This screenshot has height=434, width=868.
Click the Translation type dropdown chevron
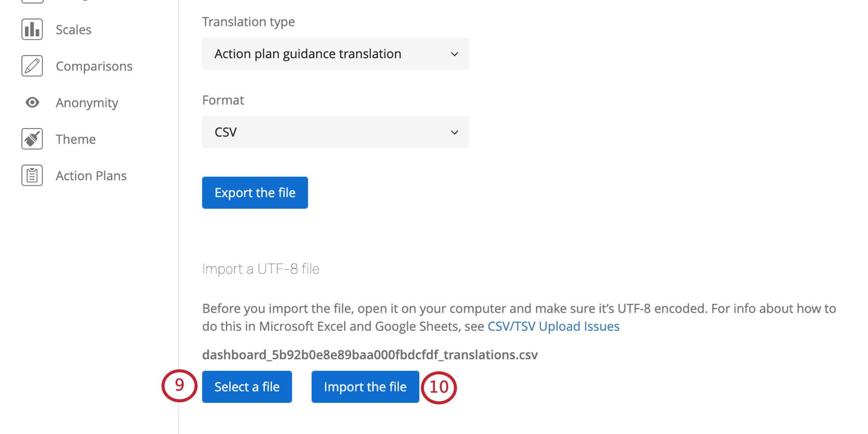[454, 54]
